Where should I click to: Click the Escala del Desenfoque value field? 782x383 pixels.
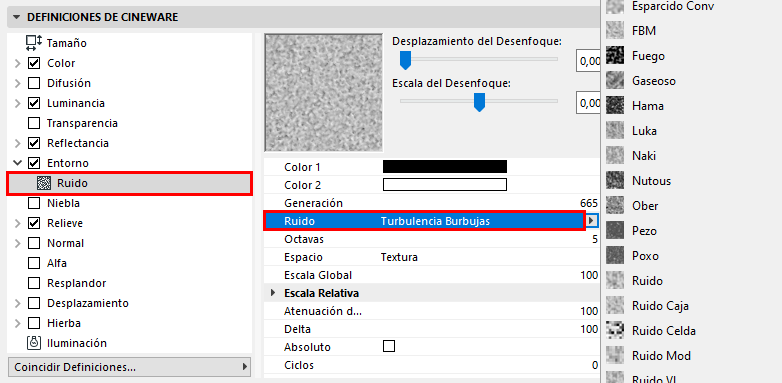pyautogui.click(x=588, y=103)
